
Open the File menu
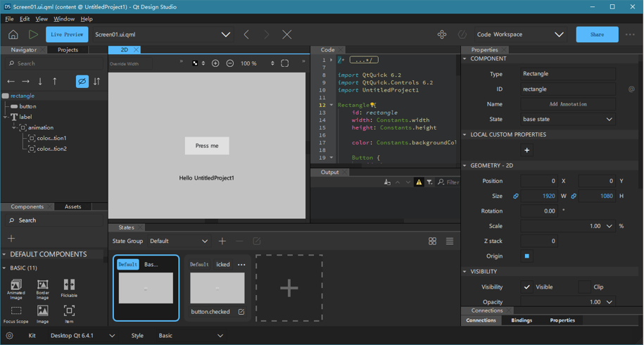(9, 19)
